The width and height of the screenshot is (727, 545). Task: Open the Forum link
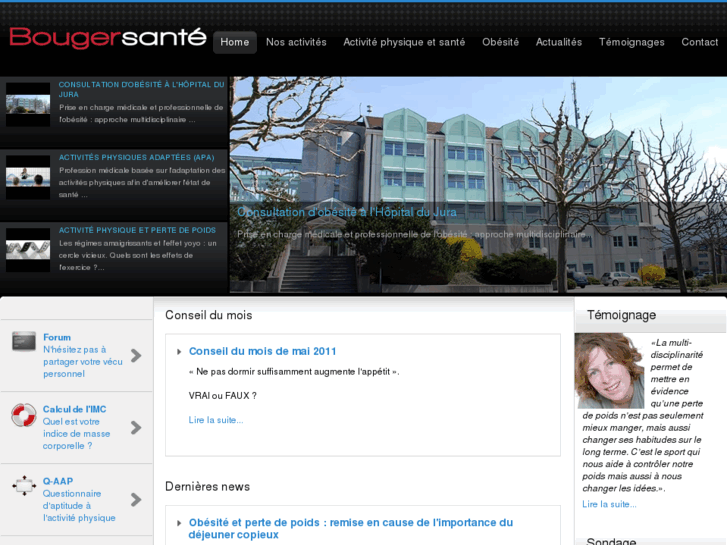57,337
